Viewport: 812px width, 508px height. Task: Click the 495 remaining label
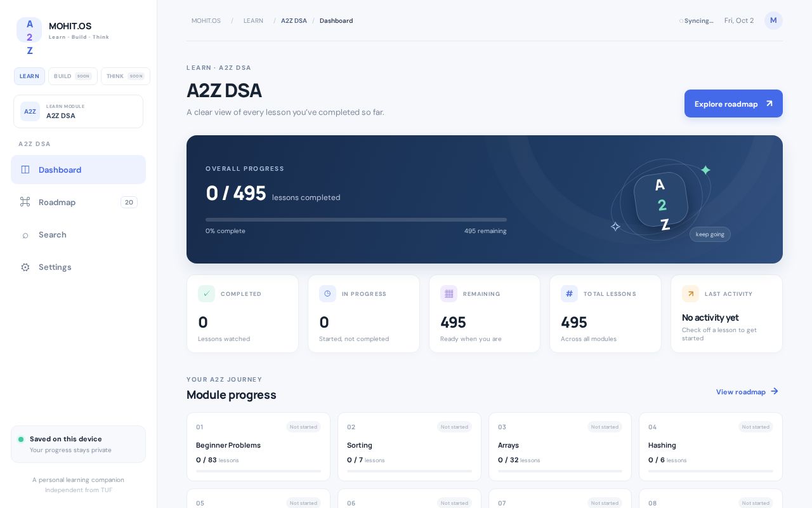(x=485, y=231)
